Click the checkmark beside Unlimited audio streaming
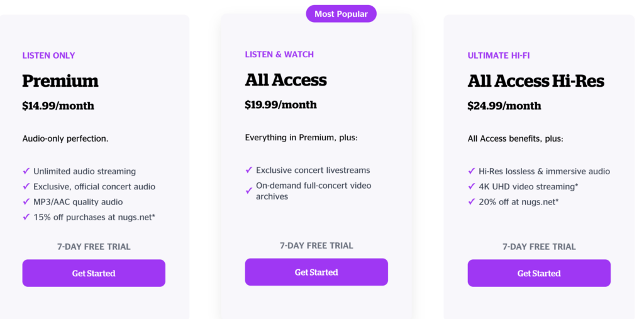This screenshot has height=319, width=644. (26, 171)
